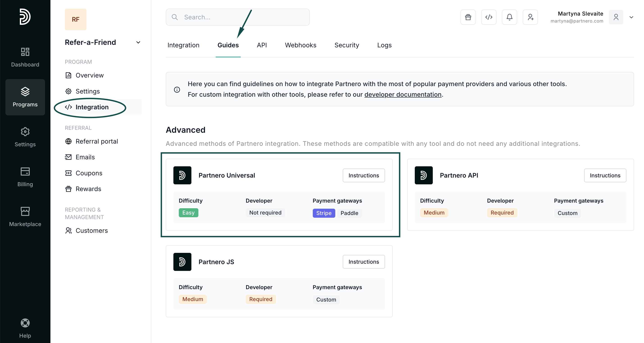Switch to the Logs tab
Viewport: 644px width, 343px height.
[x=384, y=45]
